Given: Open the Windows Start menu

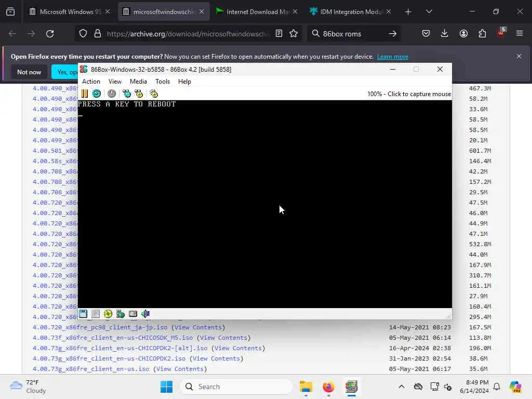Looking at the screenshot, I should pos(166,387).
